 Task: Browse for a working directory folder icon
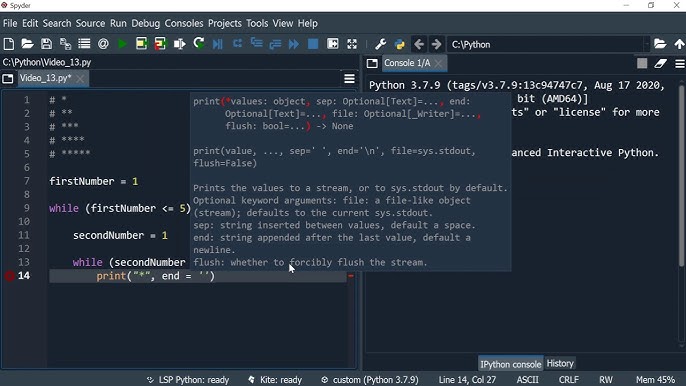coord(660,44)
